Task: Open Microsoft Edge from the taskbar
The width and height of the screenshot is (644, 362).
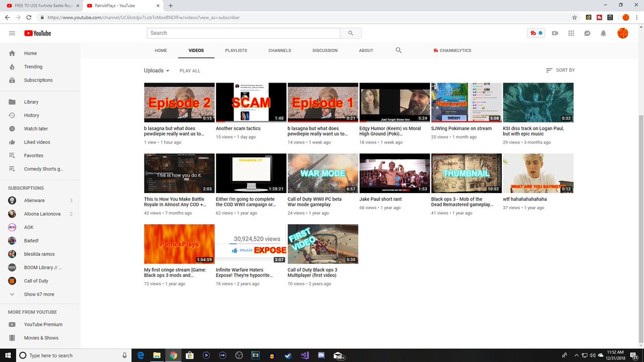Action: [141, 355]
